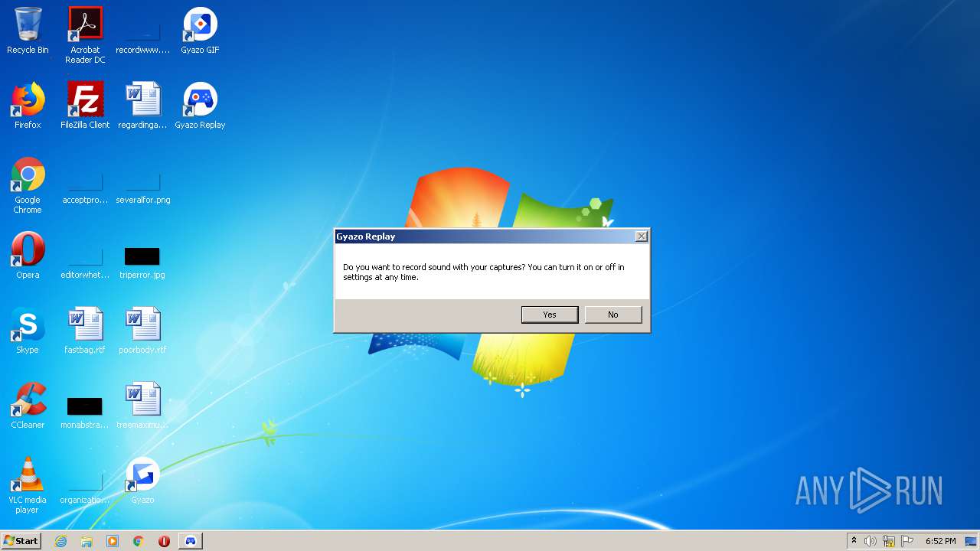Select the Firefox desktop shortcut
The width and height of the screenshot is (980, 551).
[28, 106]
